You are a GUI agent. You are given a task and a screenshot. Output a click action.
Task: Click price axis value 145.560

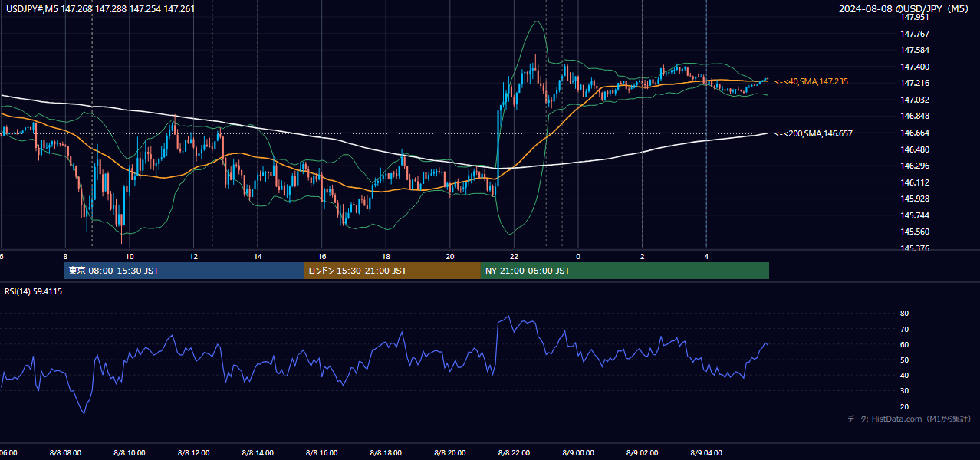(915, 232)
